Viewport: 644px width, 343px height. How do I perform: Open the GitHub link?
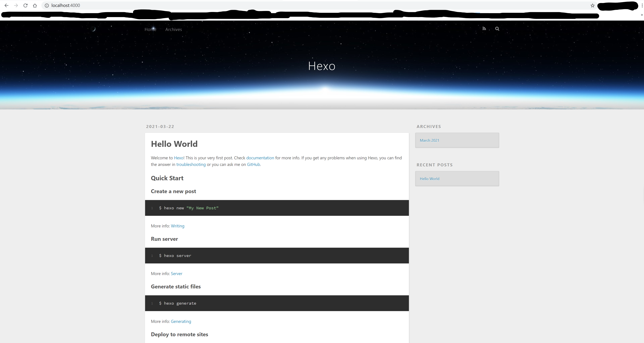(x=253, y=164)
